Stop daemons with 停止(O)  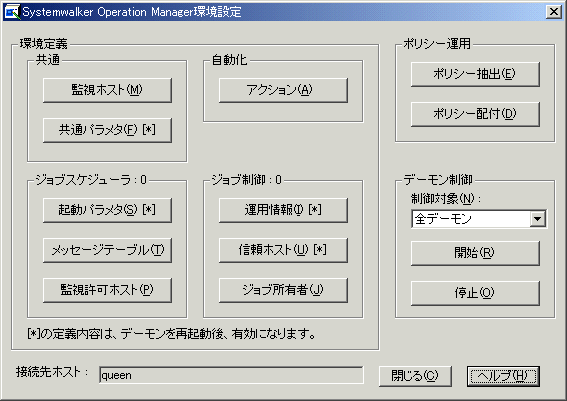tap(475, 293)
